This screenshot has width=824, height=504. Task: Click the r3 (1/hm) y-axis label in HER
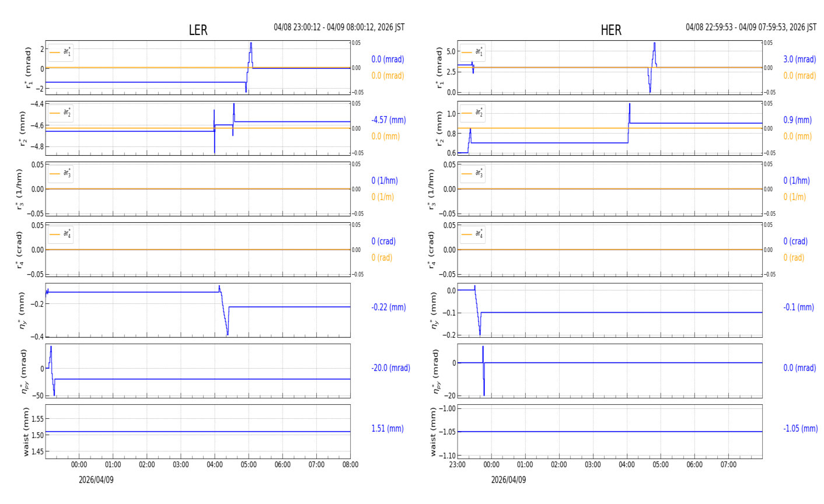click(431, 189)
